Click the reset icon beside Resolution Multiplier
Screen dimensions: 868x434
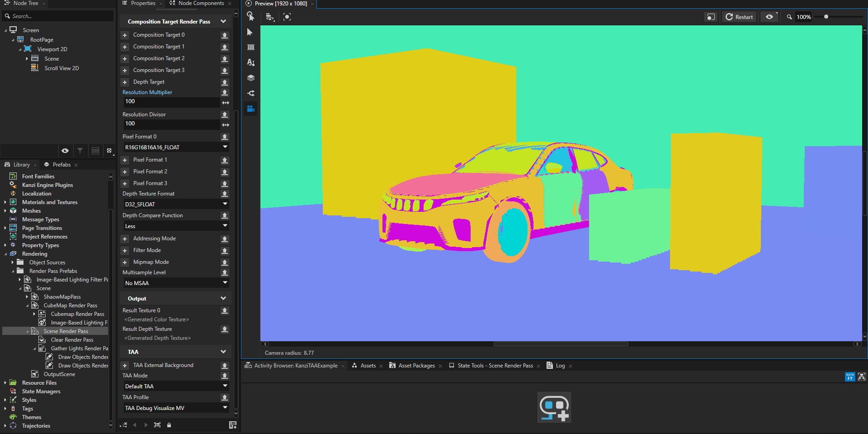tap(225, 92)
